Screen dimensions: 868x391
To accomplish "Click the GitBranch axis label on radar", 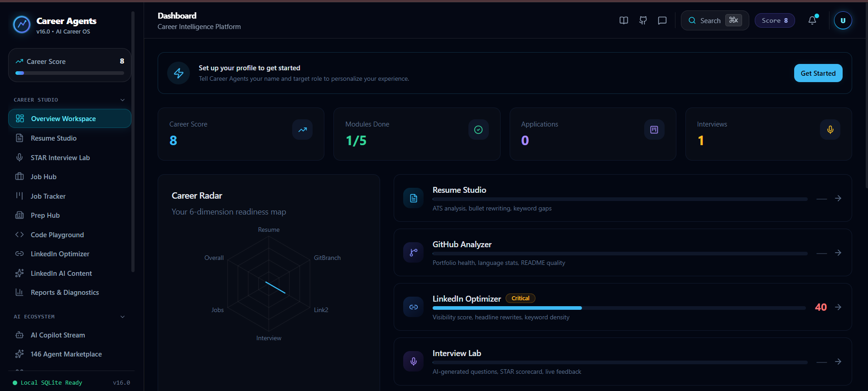I will (x=327, y=258).
